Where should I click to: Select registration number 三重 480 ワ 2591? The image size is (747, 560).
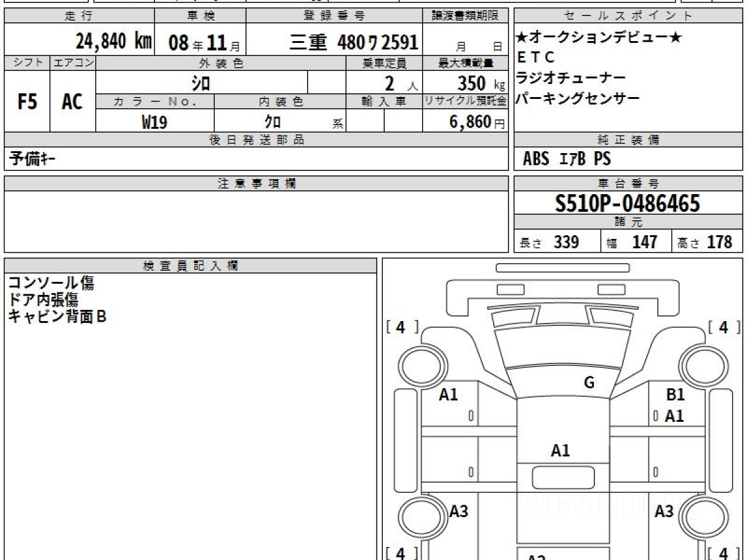tap(354, 42)
